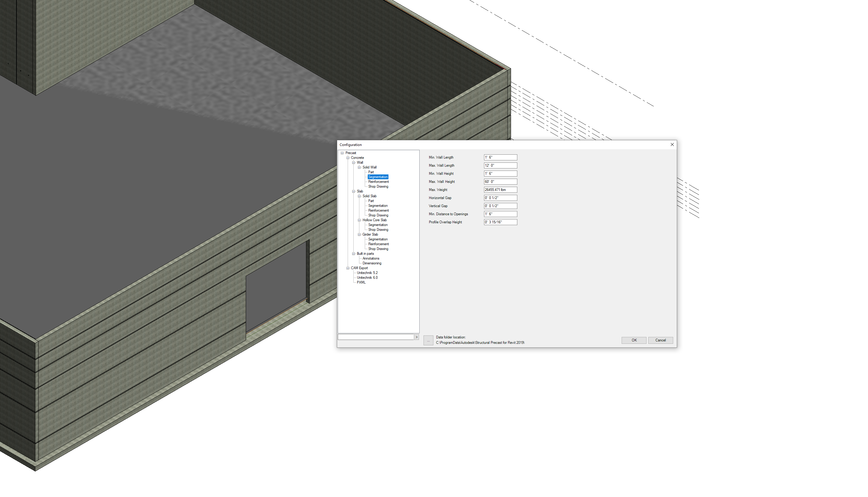Select Part under Solid Wall
The width and height of the screenshot is (868, 497).
pyautogui.click(x=371, y=172)
